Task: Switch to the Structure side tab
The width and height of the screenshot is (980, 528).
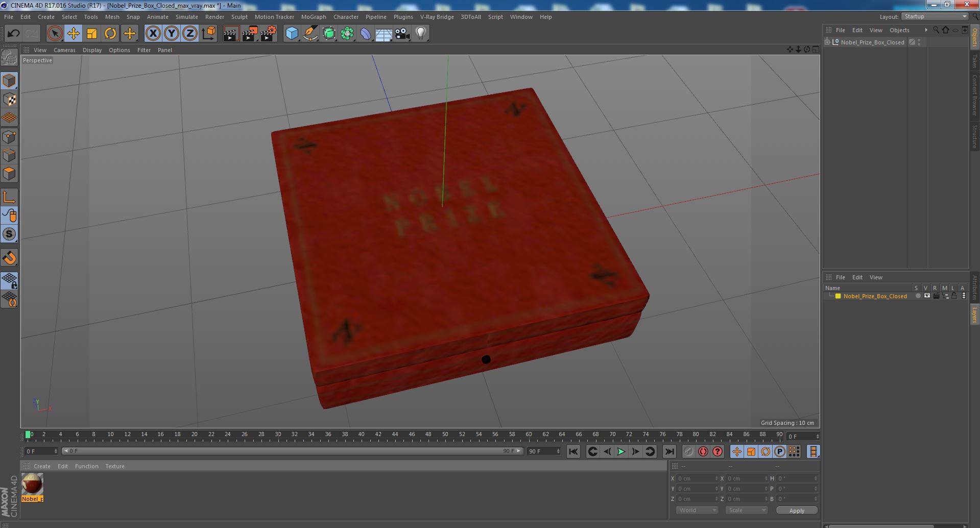Action: tap(974, 136)
